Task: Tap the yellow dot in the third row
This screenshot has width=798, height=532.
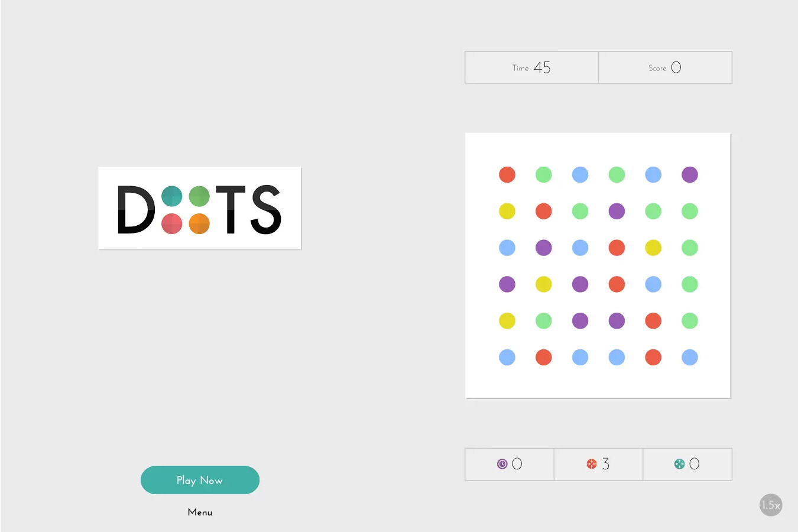Action: [653, 248]
